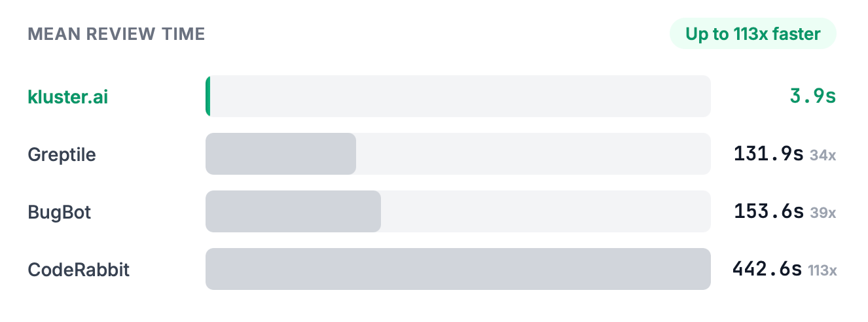Open the kluster.ai label

[68, 97]
